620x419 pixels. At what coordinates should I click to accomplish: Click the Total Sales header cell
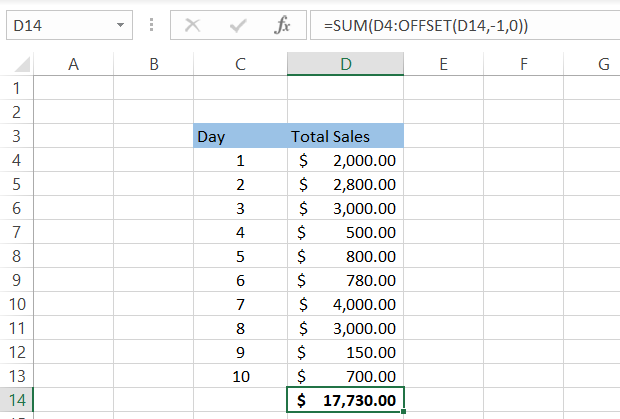tap(345, 136)
